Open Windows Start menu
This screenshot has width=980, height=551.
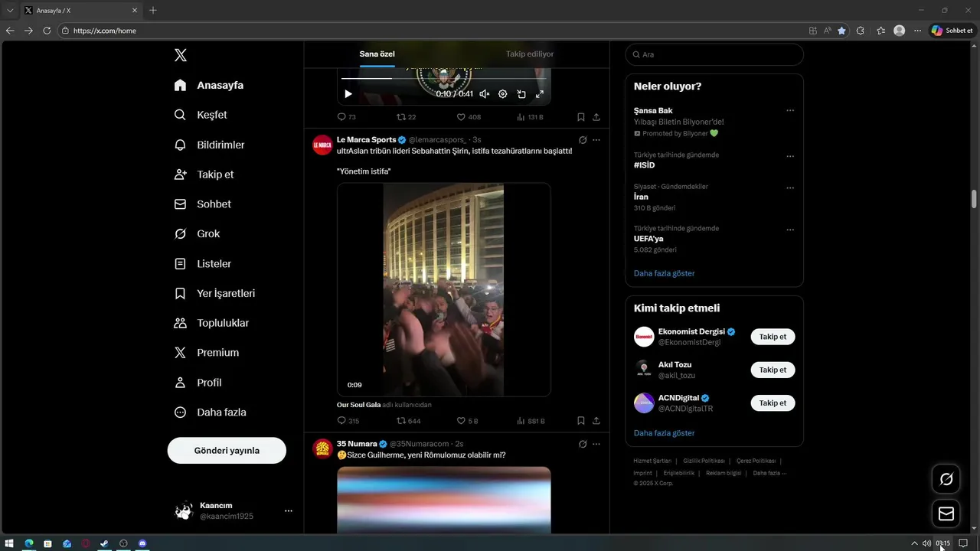tap(9, 543)
